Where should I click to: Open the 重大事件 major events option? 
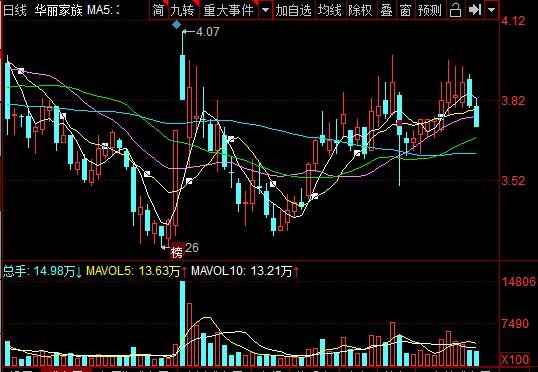click(x=228, y=10)
